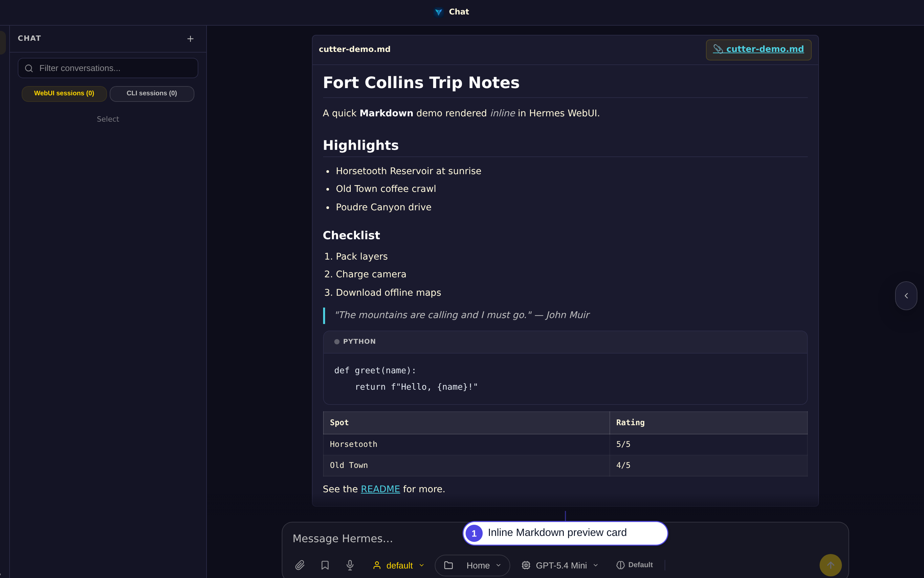Click the search icon in filter box
This screenshot has height=578, width=924.
(x=29, y=68)
